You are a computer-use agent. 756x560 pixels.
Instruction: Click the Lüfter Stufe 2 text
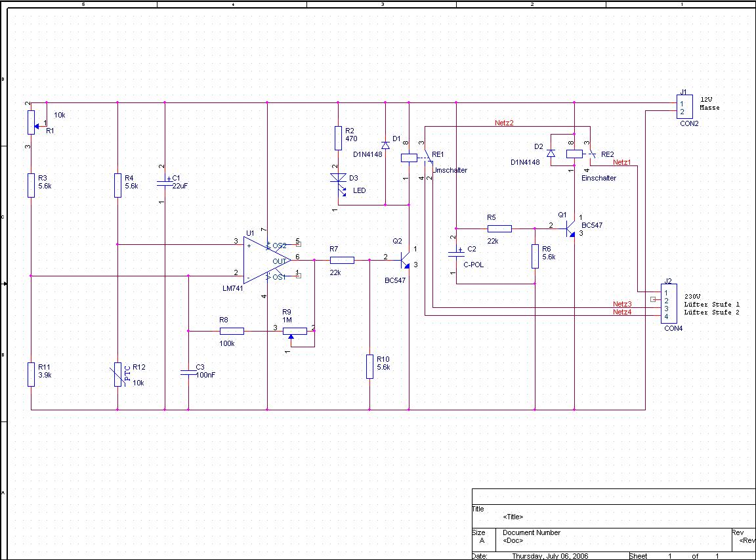(x=711, y=312)
